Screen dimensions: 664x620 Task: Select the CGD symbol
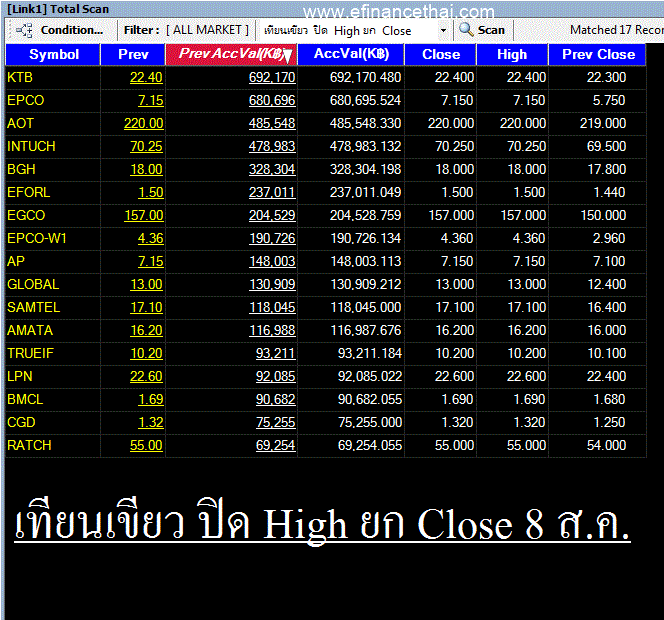click(21, 422)
